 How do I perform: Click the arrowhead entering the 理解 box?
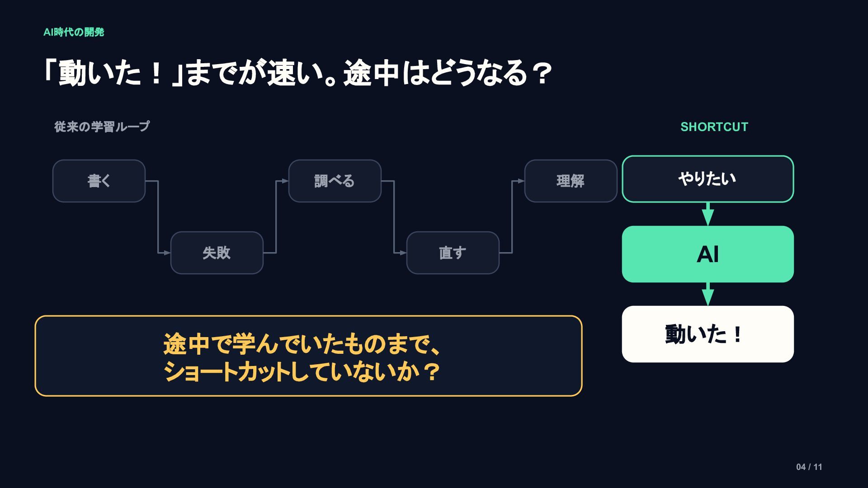(x=521, y=181)
